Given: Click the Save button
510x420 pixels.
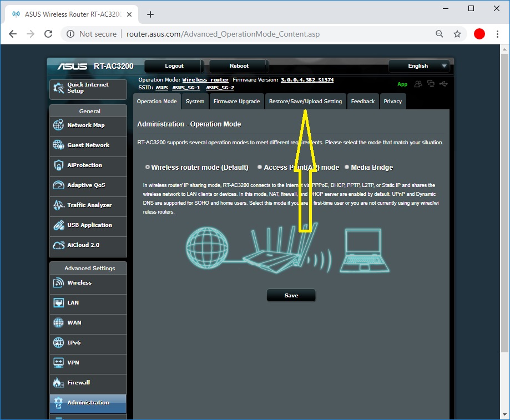Looking at the screenshot, I should (291, 296).
